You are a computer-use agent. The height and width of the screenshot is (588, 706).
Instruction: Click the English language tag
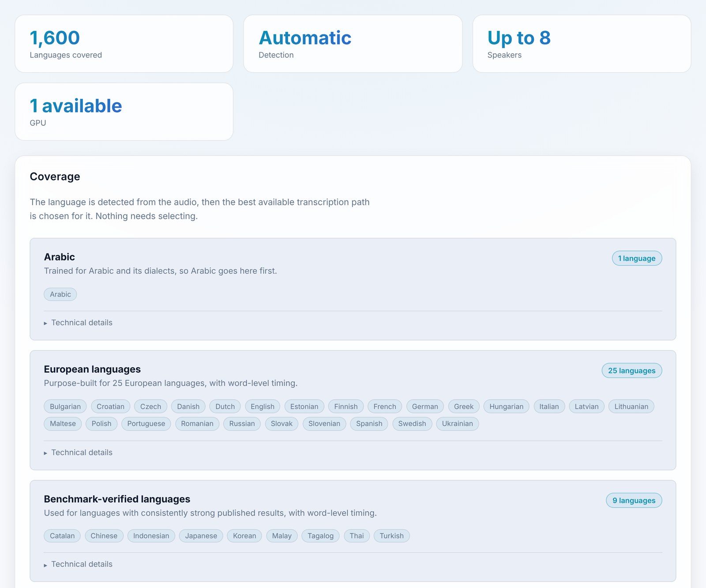click(x=263, y=407)
